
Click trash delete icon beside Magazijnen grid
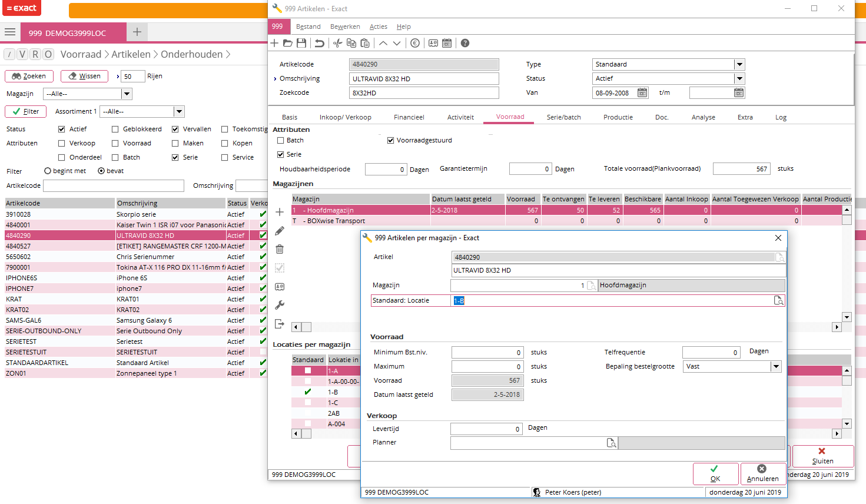pyautogui.click(x=280, y=249)
